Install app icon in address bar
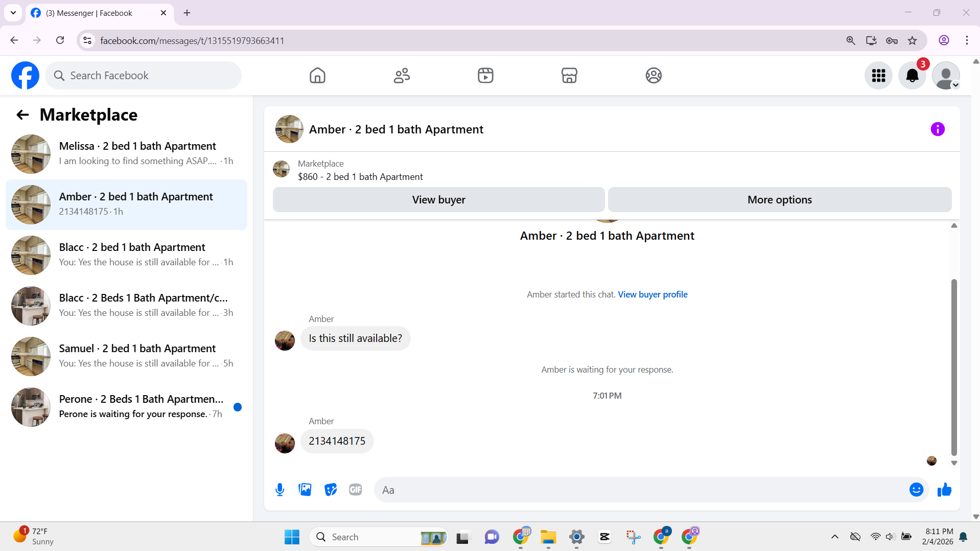Image resolution: width=980 pixels, height=551 pixels. (871, 40)
